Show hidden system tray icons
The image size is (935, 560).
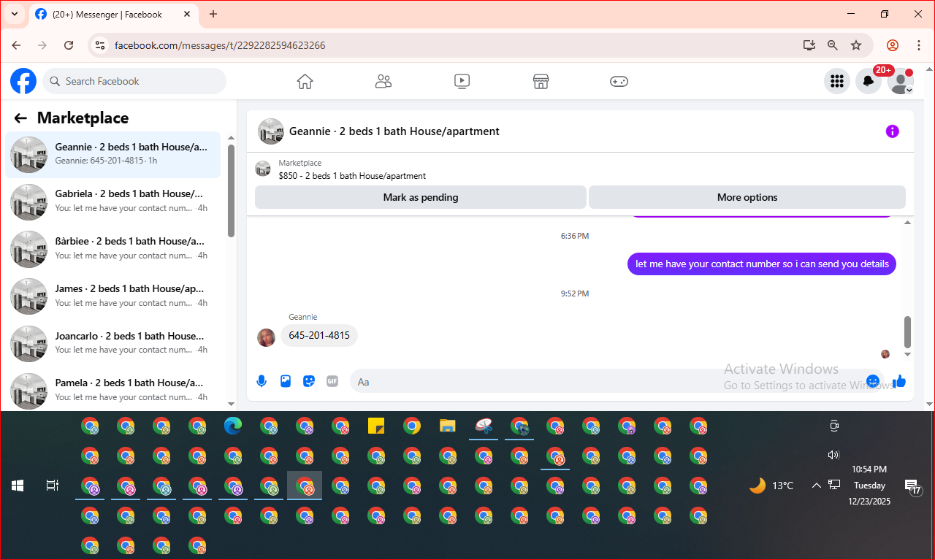click(817, 485)
